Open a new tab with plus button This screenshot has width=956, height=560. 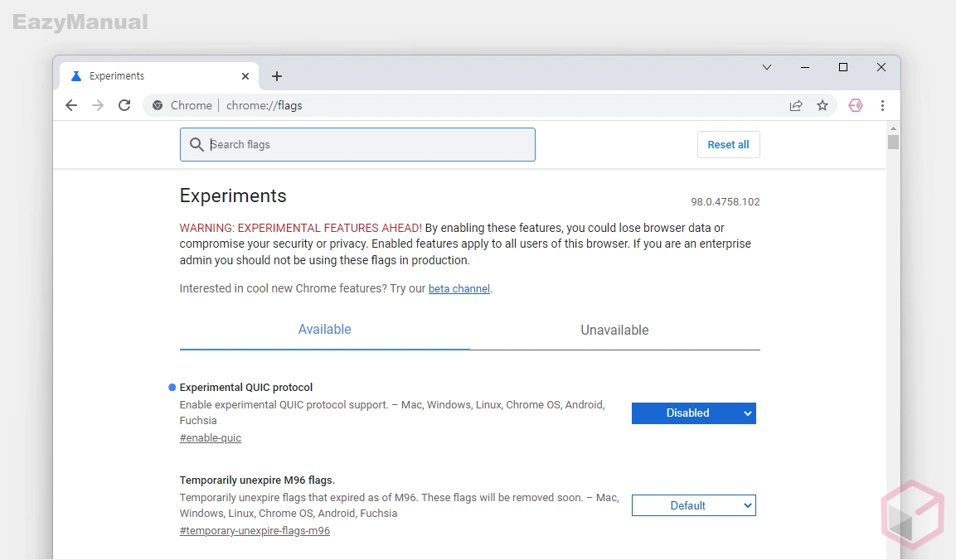pos(277,76)
